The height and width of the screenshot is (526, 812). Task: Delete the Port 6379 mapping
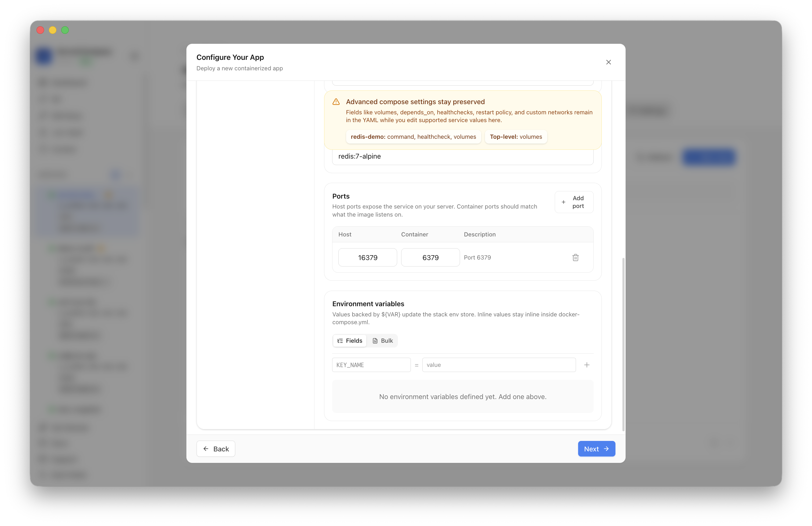point(575,257)
